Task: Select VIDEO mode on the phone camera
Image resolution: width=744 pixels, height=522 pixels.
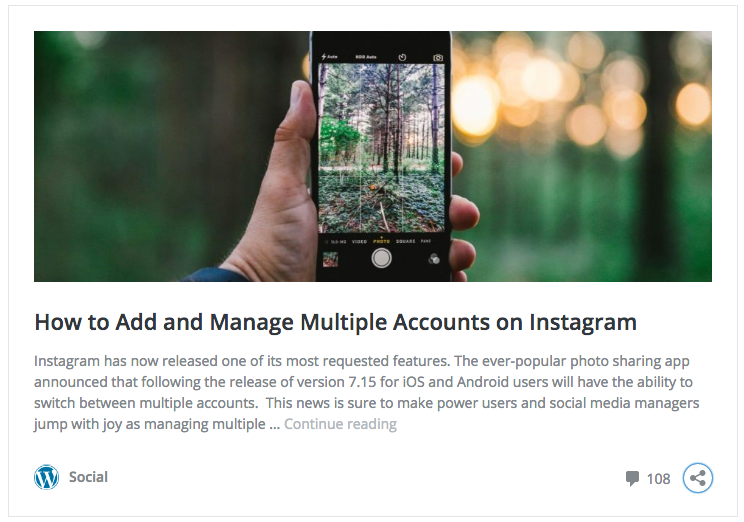Action: click(359, 242)
